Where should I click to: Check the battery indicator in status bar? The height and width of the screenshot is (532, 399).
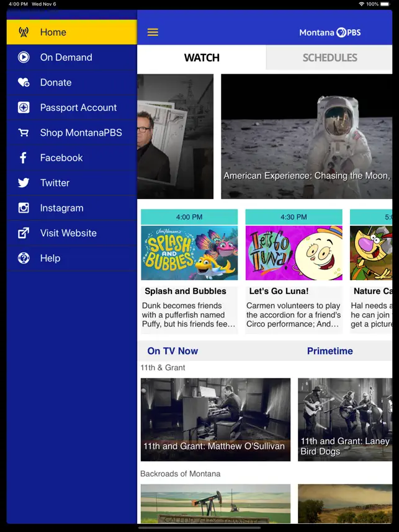pos(385,4)
